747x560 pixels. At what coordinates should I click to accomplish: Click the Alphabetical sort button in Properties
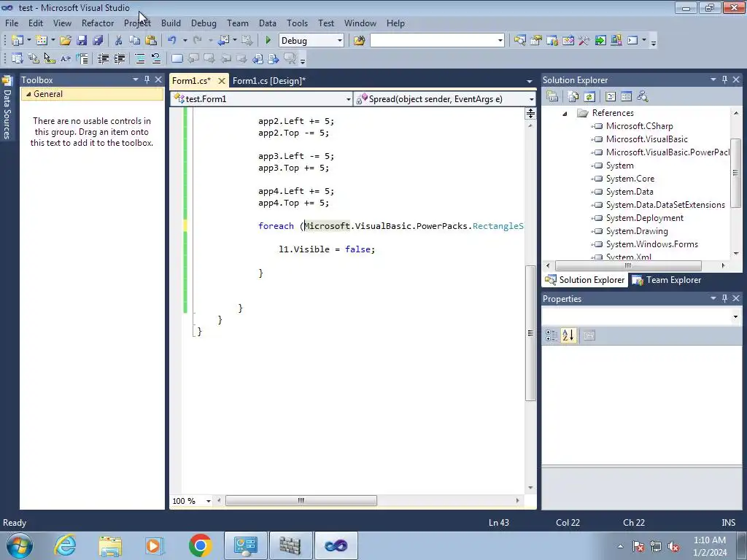click(x=568, y=335)
